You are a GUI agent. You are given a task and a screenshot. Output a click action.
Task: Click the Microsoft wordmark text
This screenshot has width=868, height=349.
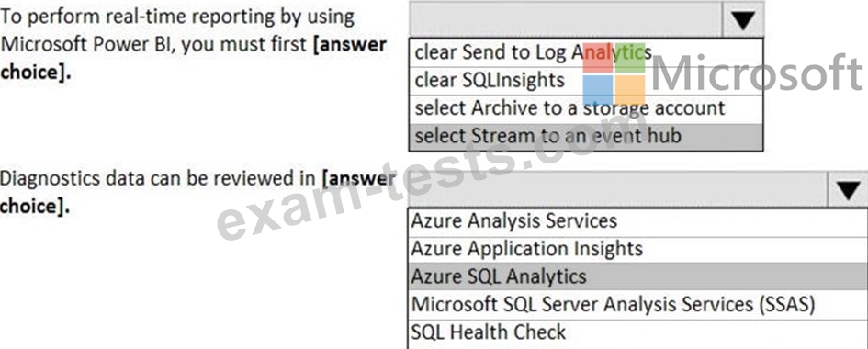[x=756, y=73]
